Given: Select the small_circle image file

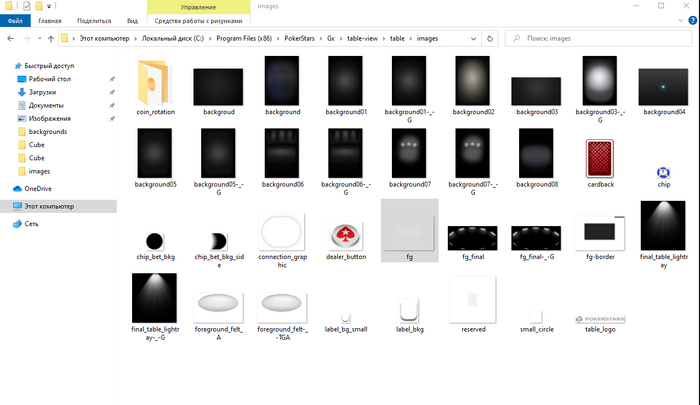Looking at the screenshot, I should click(x=536, y=322).
